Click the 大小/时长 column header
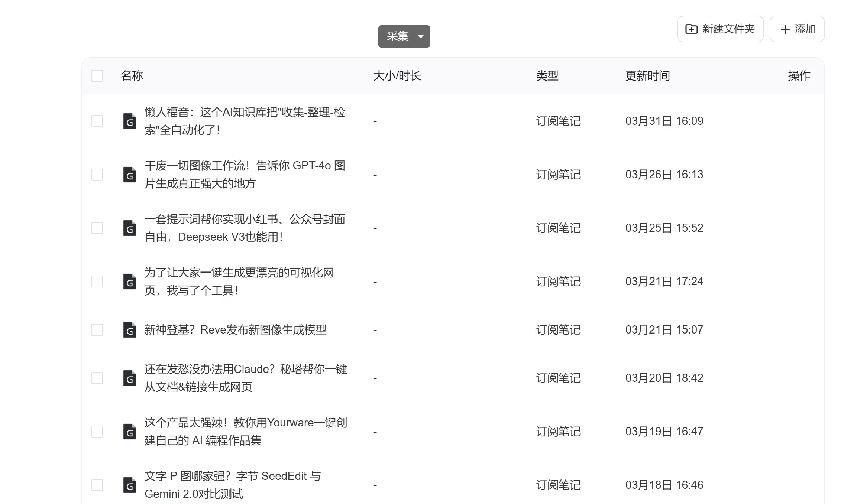This screenshot has height=504, width=841. click(397, 76)
